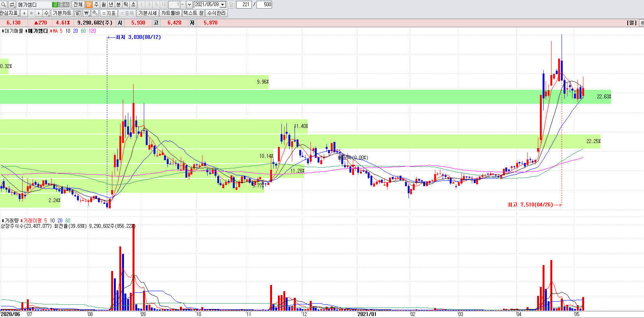Click the change rate 4.61%
The image size is (644, 318).
63,23
